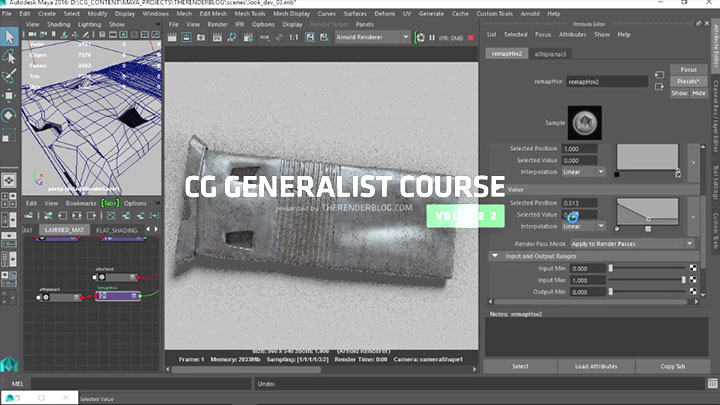Click Node Editor create node icon
This screenshot has height=405, width=720.
(x=29, y=216)
